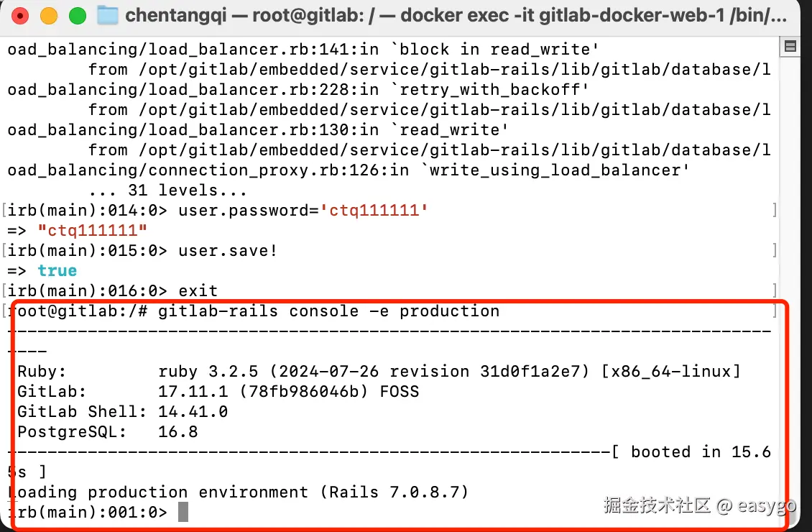Click the "... 31 levels..." stack trace line

click(167, 191)
